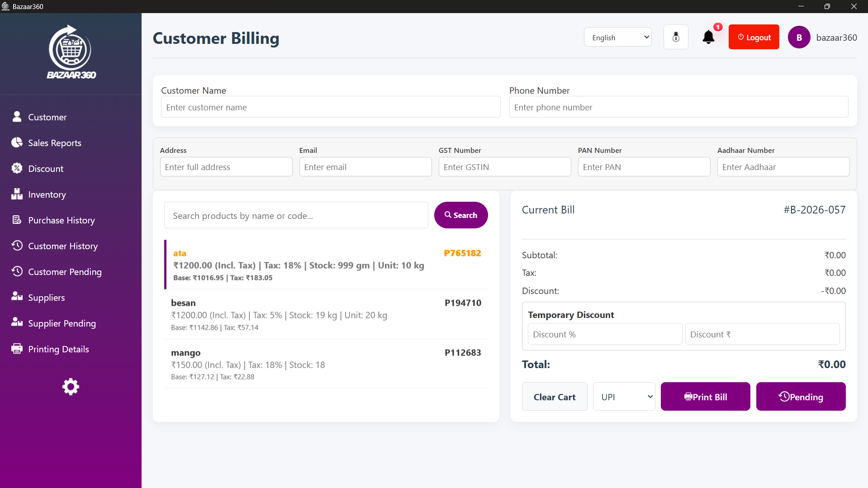
Task: Mark the bill as Pending
Action: click(x=801, y=397)
